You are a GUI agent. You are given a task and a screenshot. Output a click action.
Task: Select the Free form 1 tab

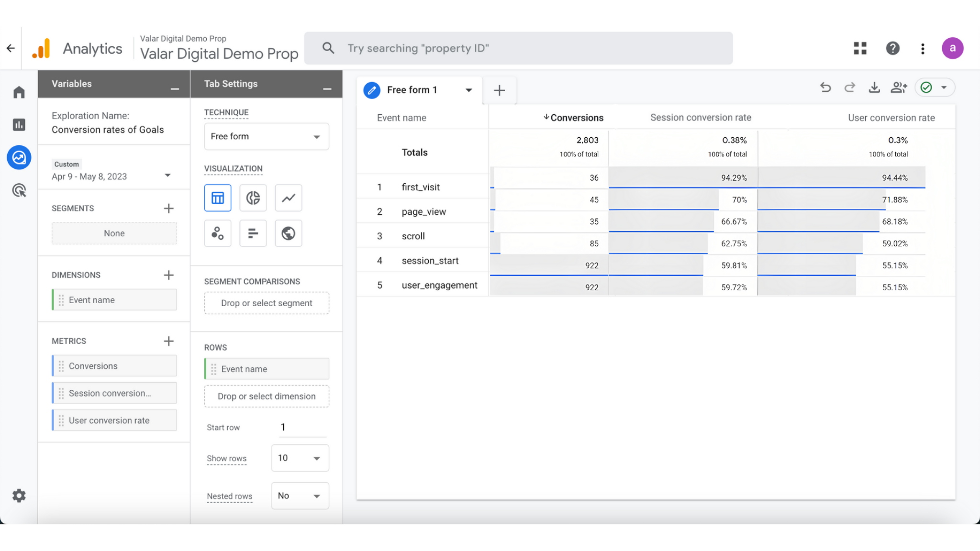[x=412, y=90]
